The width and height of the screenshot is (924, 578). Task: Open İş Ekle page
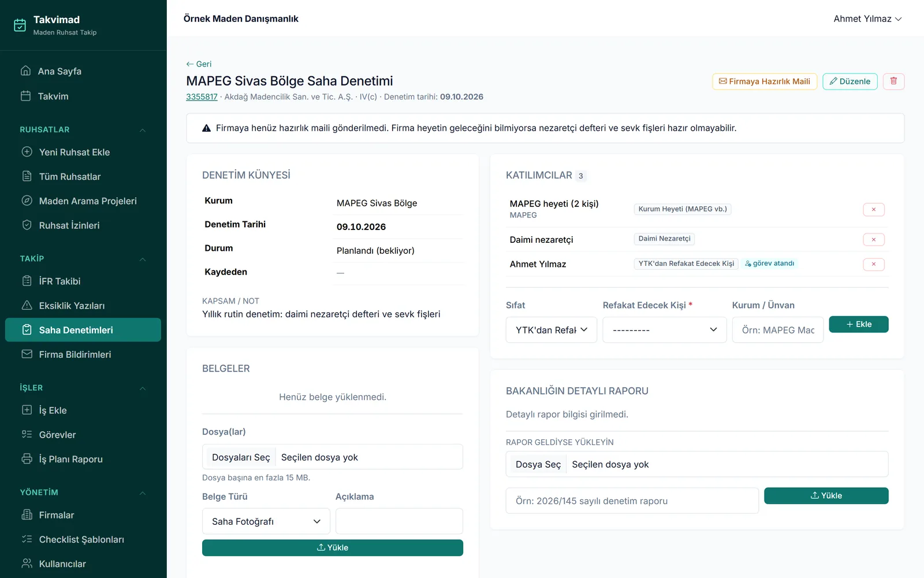tap(83, 410)
